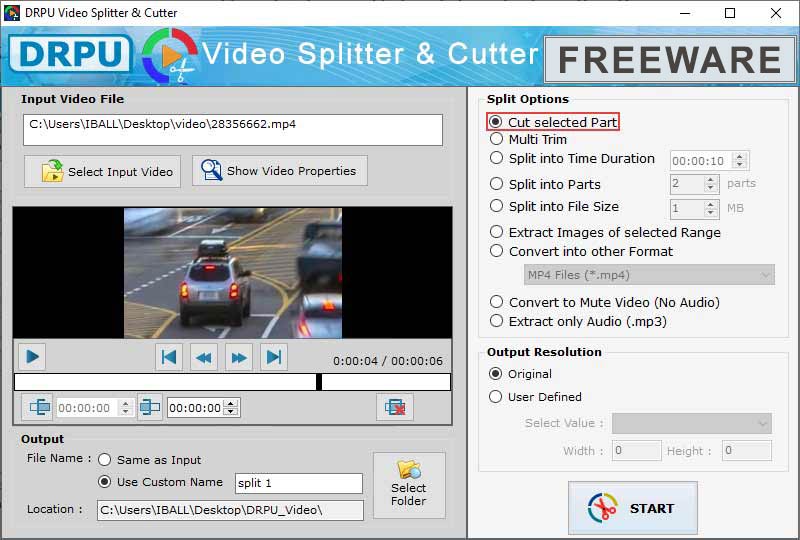Click the Width value field

636,451
